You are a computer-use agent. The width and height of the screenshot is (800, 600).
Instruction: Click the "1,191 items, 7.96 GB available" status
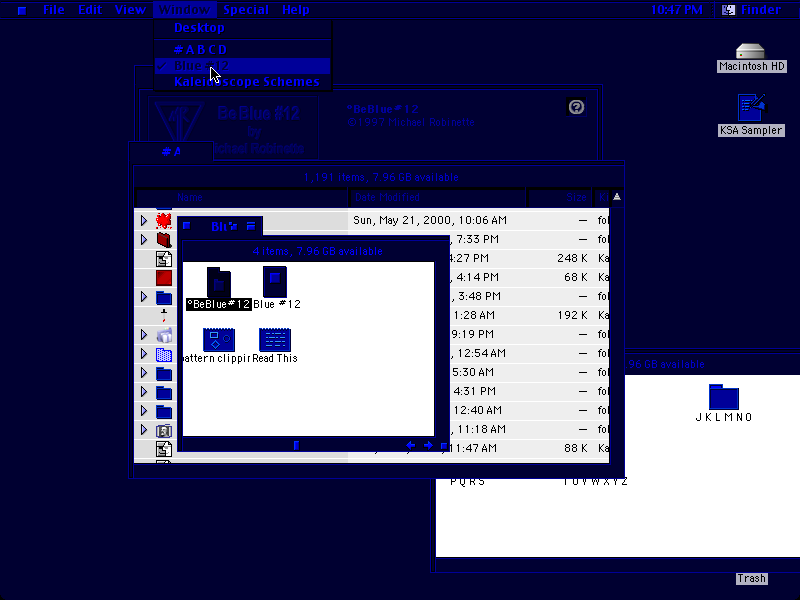tap(381, 178)
